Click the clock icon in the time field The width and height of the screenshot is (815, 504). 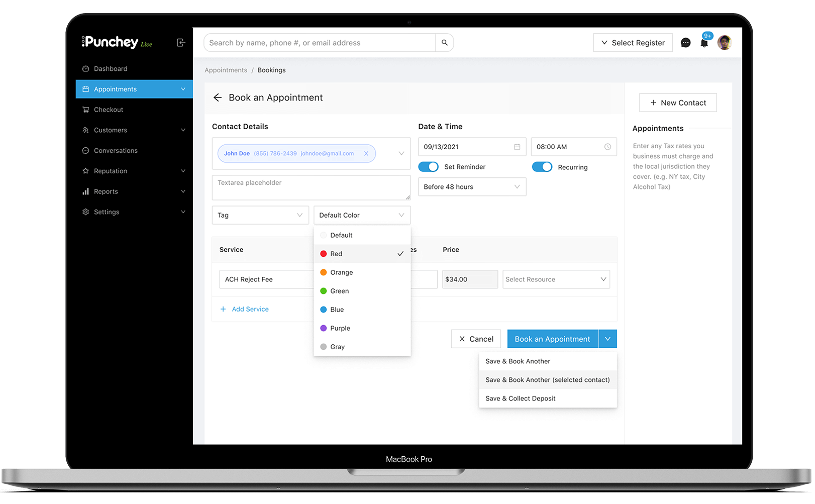pyautogui.click(x=607, y=147)
